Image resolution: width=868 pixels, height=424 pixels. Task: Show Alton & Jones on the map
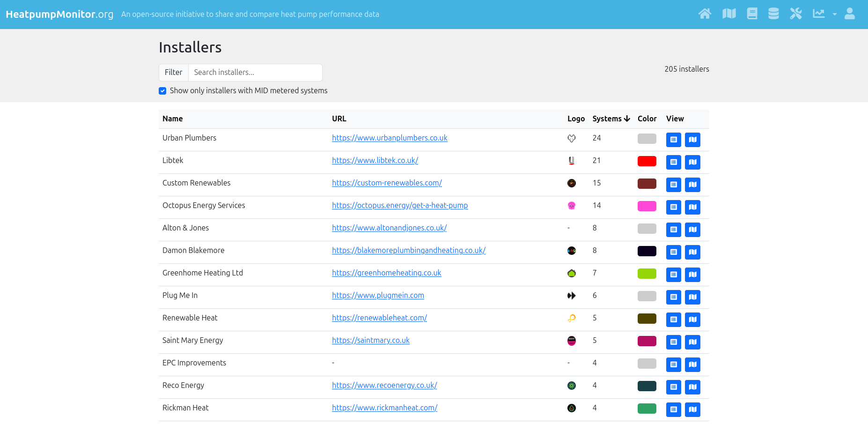(x=692, y=230)
